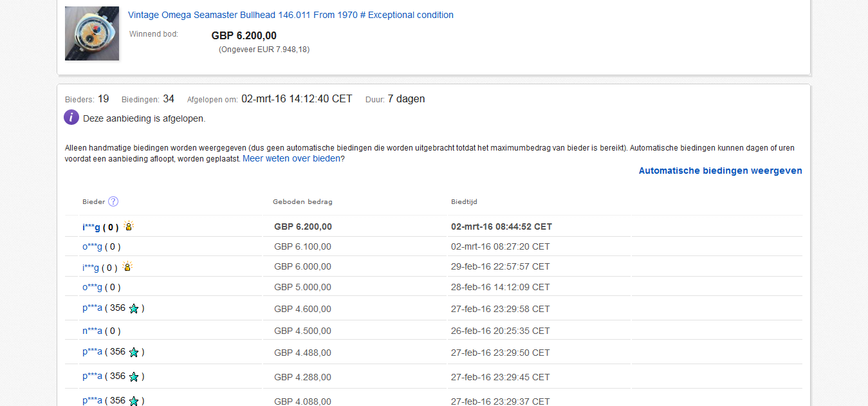Click the feedback star on the GBP 4.600,00 row
The height and width of the screenshot is (406, 868).
click(x=134, y=309)
